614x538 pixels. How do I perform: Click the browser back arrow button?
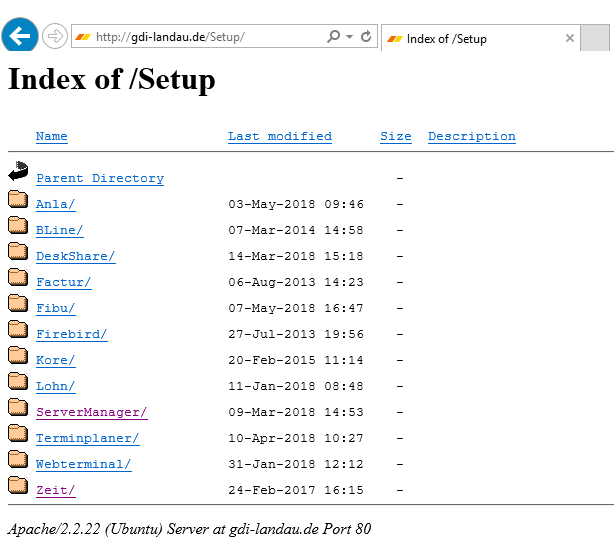click(20, 37)
